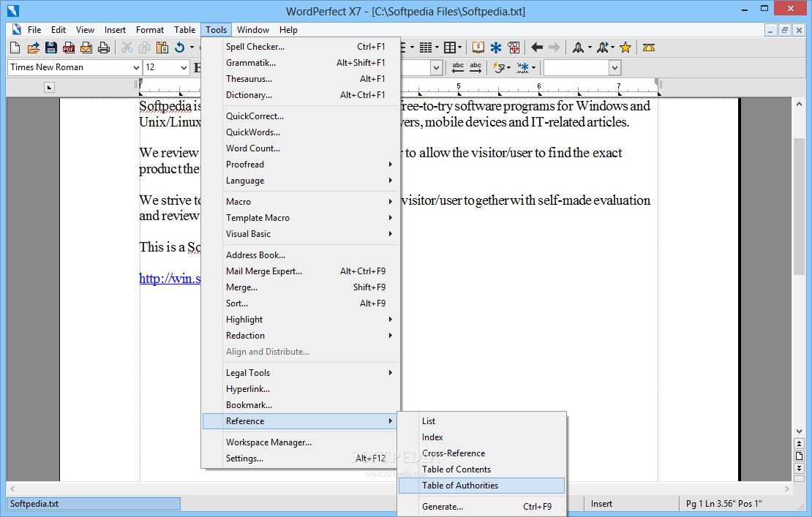Click the Table QuickCreate icon
This screenshot has width=812, height=517.
tap(449, 48)
